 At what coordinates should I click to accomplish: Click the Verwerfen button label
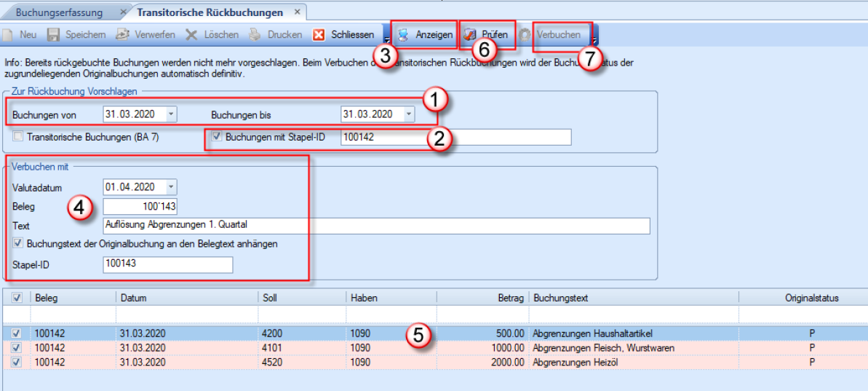[155, 35]
